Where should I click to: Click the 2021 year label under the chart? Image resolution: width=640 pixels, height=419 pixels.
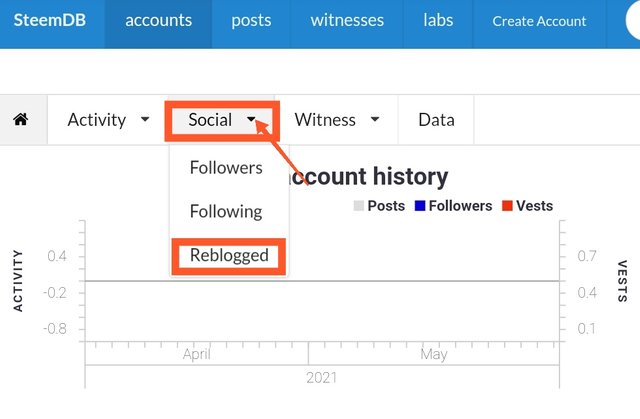click(319, 377)
